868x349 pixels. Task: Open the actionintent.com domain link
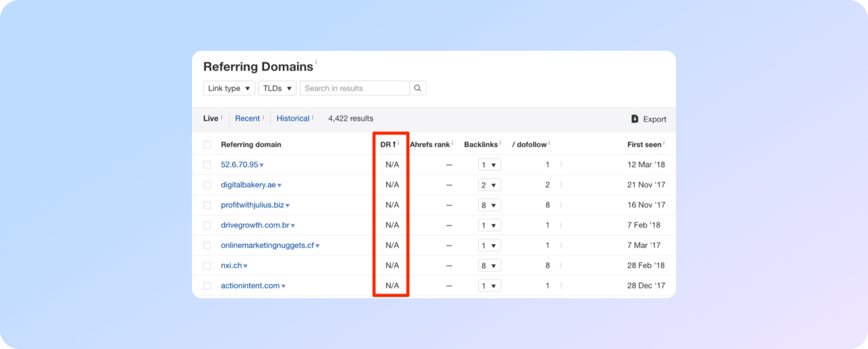tap(250, 286)
